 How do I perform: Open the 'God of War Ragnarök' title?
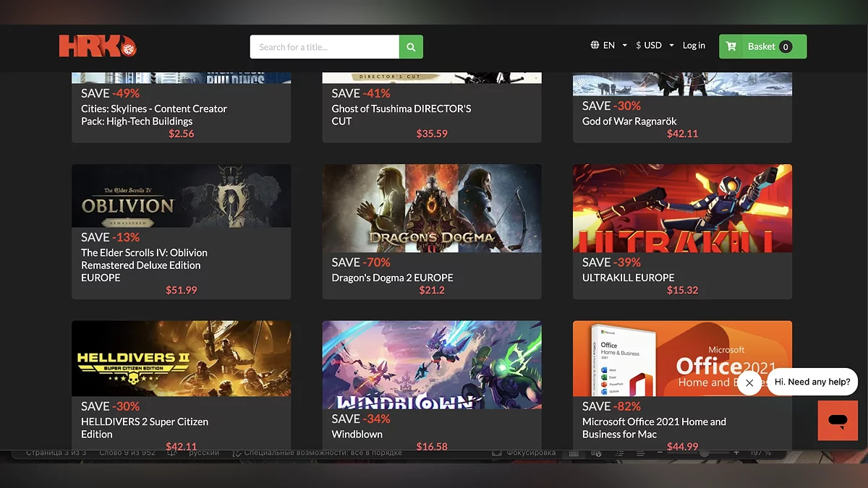629,121
